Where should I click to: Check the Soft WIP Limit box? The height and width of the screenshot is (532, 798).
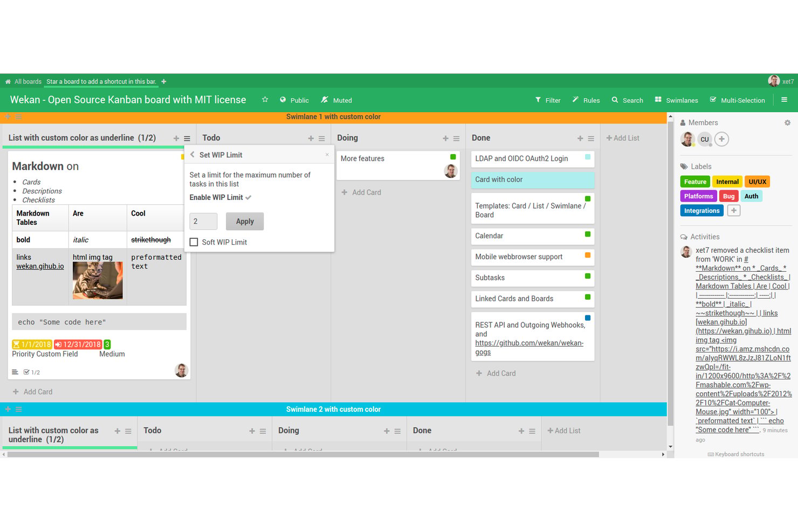pyautogui.click(x=194, y=243)
